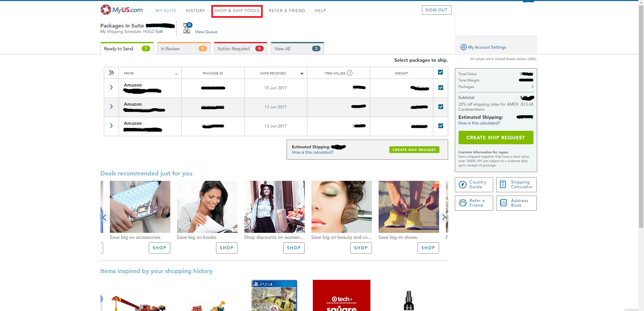The height and width of the screenshot is (311, 644).
Task: Open the red tech square item thumbnail
Action: [x=342, y=296]
